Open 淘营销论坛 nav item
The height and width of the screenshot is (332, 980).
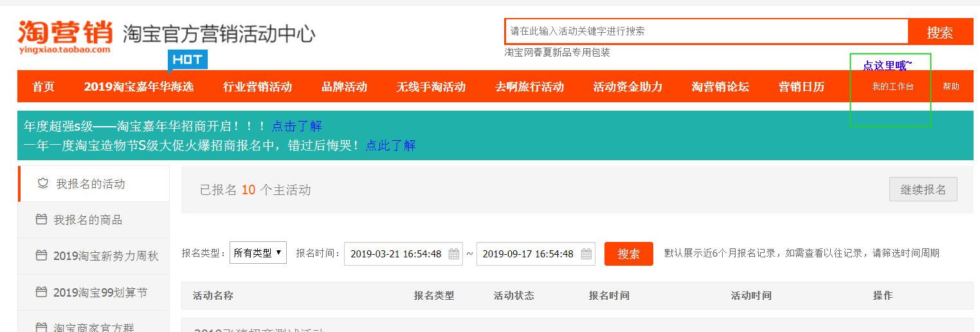[720, 87]
